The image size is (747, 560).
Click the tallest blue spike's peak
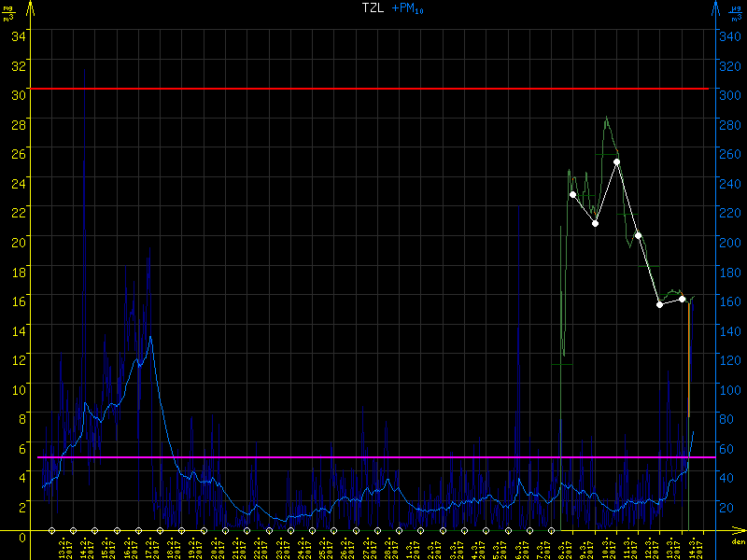click(85, 68)
